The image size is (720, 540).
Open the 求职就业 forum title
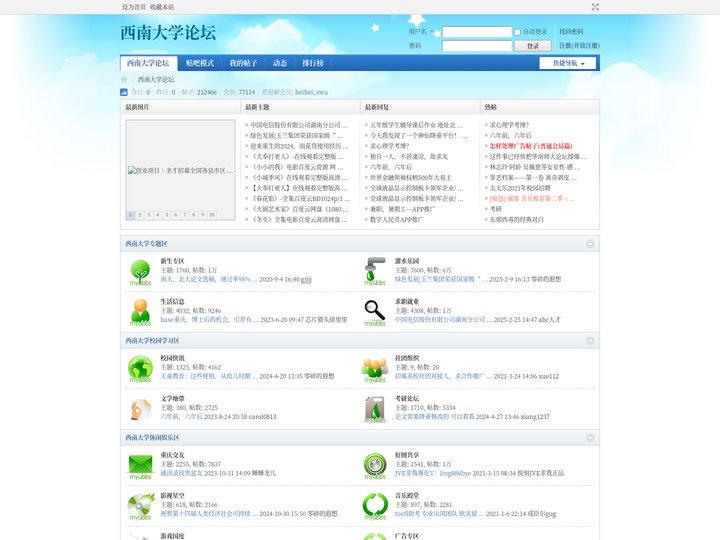tap(407, 302)
